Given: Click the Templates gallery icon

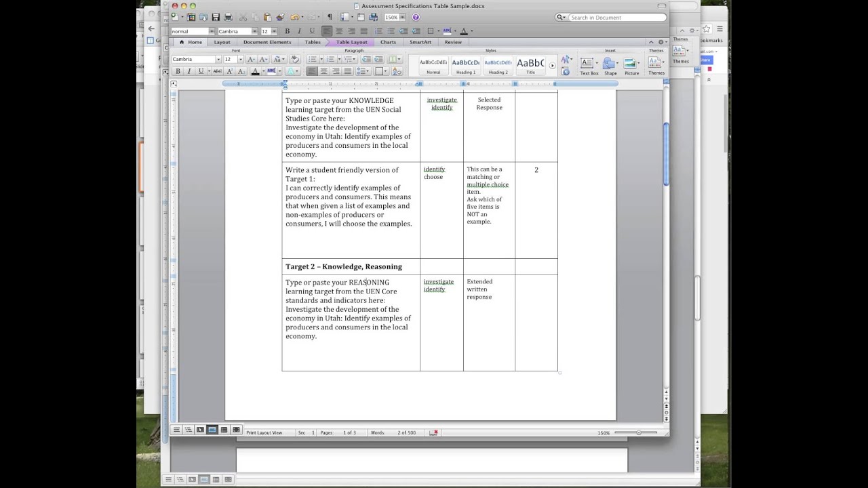Looking at the screenshot, I should tap(191, 17).
